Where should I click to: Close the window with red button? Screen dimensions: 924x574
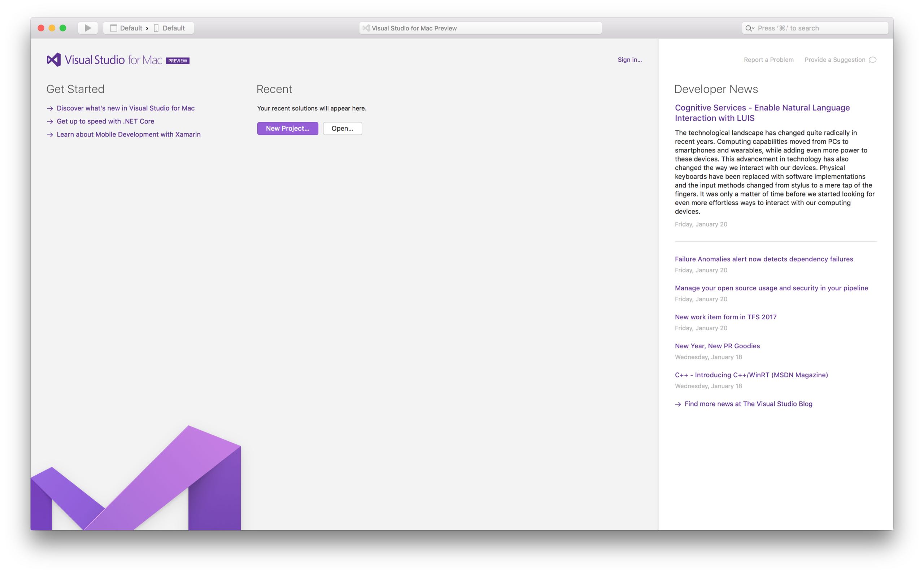(x=41, y=28)
